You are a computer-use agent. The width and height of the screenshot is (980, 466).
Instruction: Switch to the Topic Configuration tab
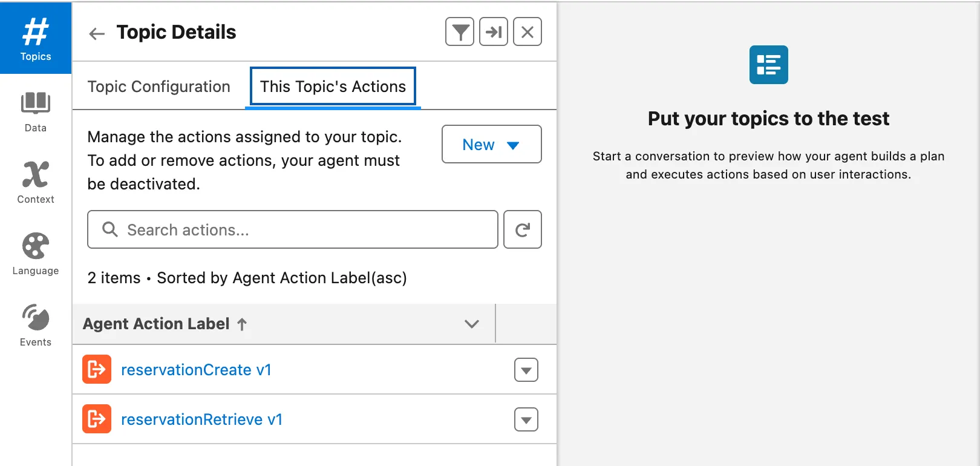coord(159,87)
